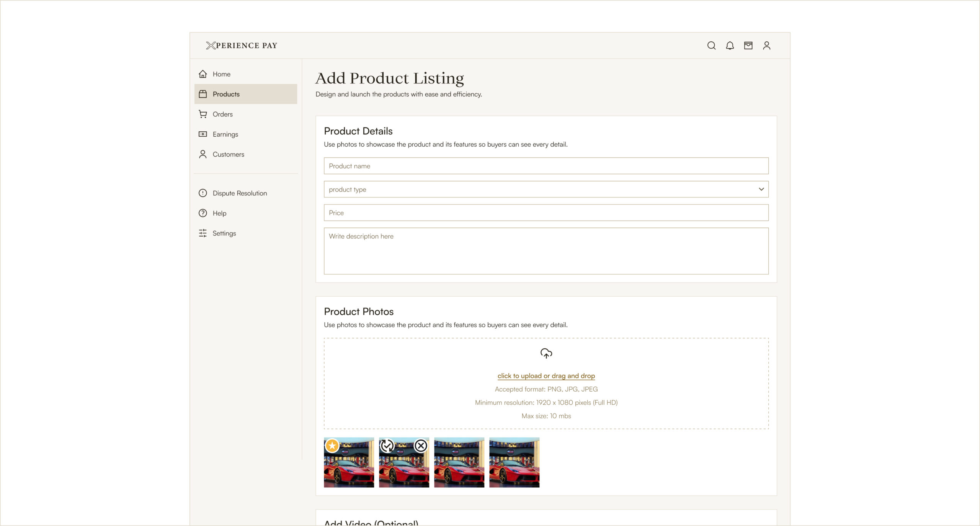Open Settings from the sidebar

point(224,233)
